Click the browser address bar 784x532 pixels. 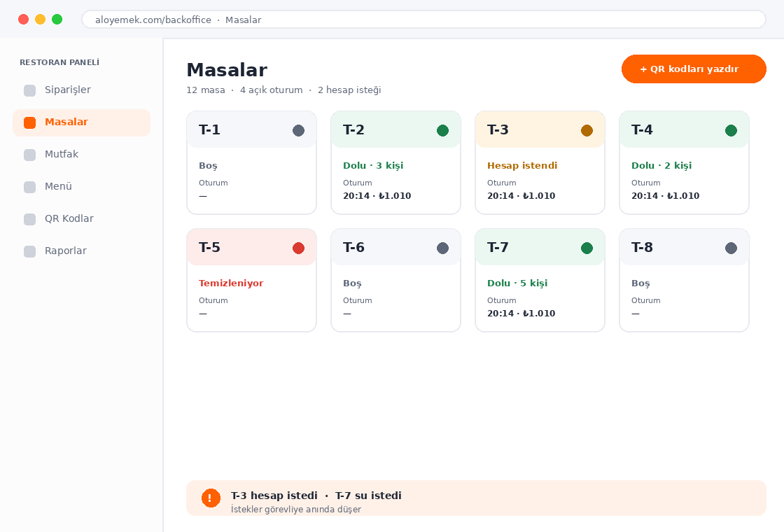(x=424, y=20)
